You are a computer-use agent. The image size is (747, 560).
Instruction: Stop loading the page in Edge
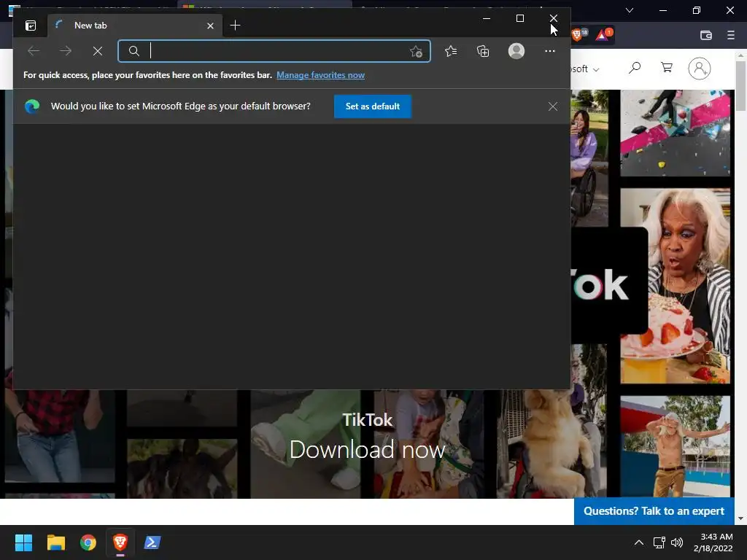pyautogui.click(x=98, y=51)
